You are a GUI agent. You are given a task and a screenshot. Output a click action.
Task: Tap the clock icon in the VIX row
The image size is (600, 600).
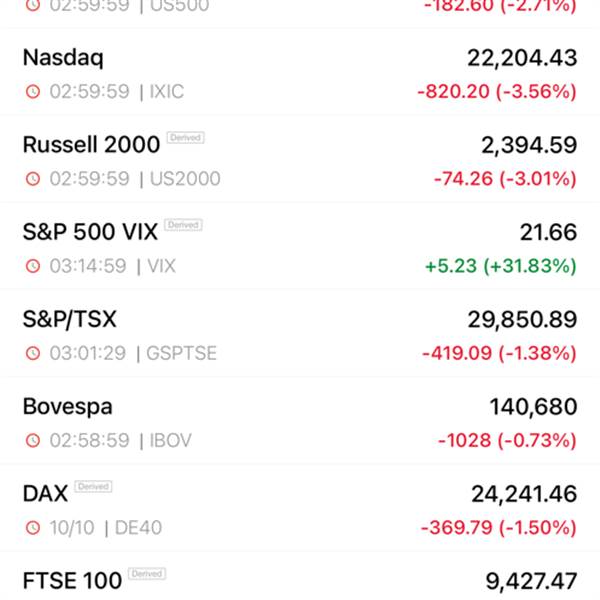[33, 266]
